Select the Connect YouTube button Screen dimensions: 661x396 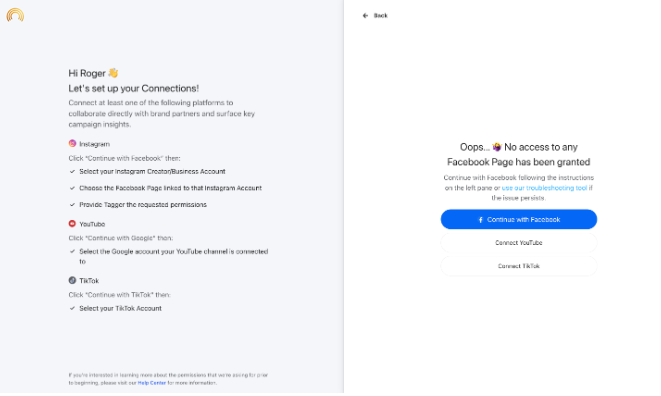click(x=519, y=243)
